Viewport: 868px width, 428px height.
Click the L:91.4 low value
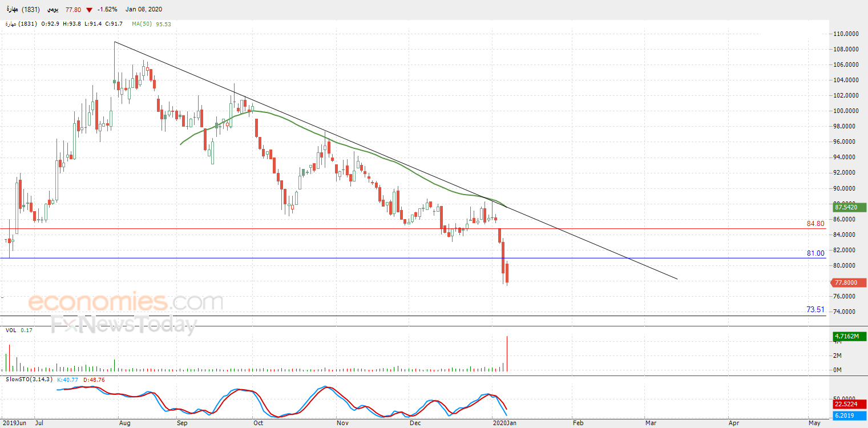[x=94, y=24]
